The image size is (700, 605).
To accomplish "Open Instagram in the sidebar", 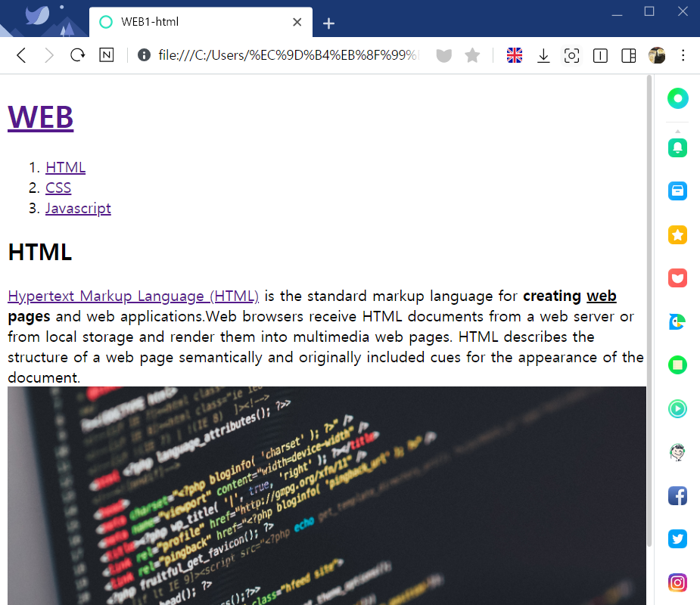I will click(x=678, y=583).
